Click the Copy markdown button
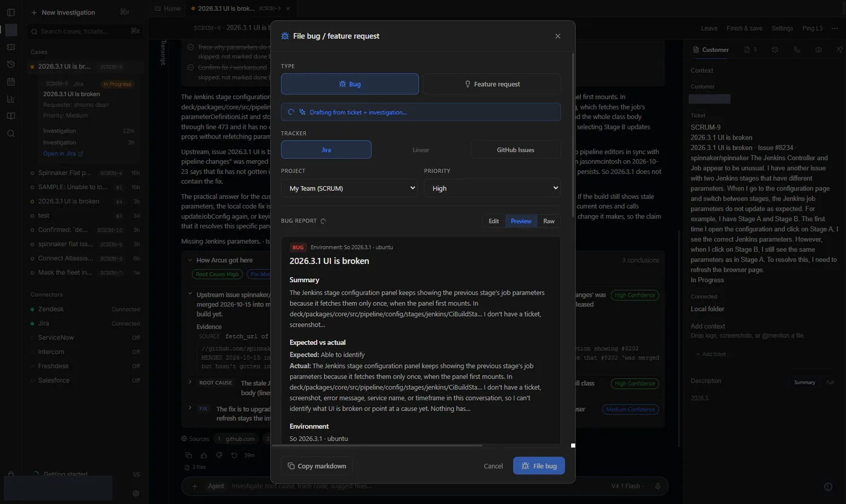The image size is (846, 504). pos(317,466)
